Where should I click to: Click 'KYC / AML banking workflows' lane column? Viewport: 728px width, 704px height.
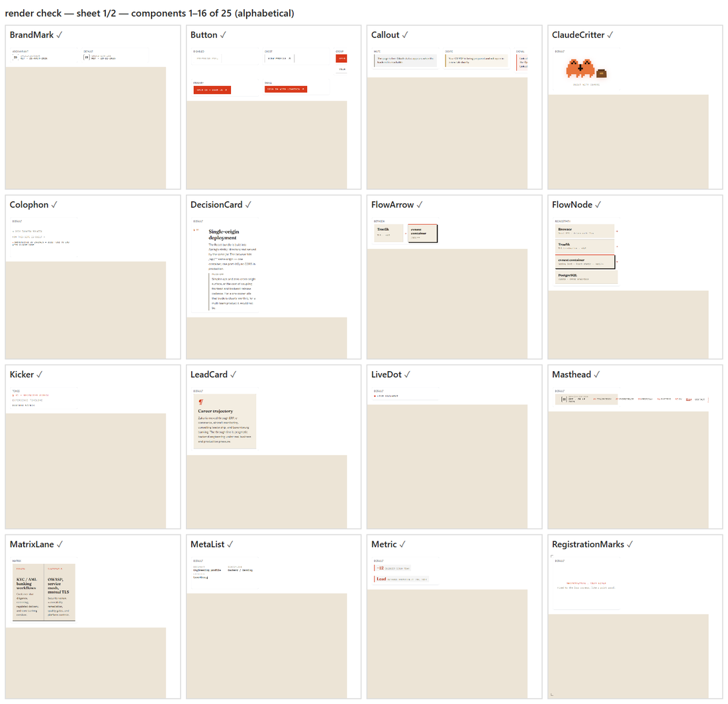coord(28,592)
